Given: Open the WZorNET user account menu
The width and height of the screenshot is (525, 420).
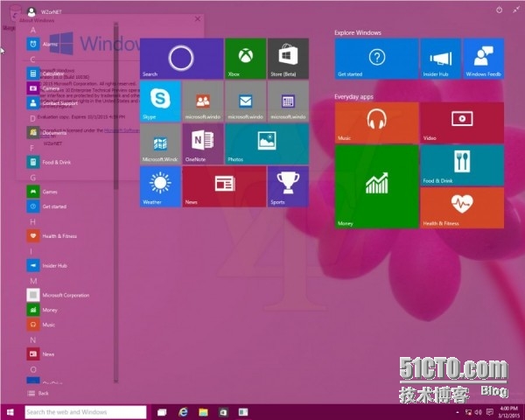Looking at the screenshot, I should [x=45, y=11].
